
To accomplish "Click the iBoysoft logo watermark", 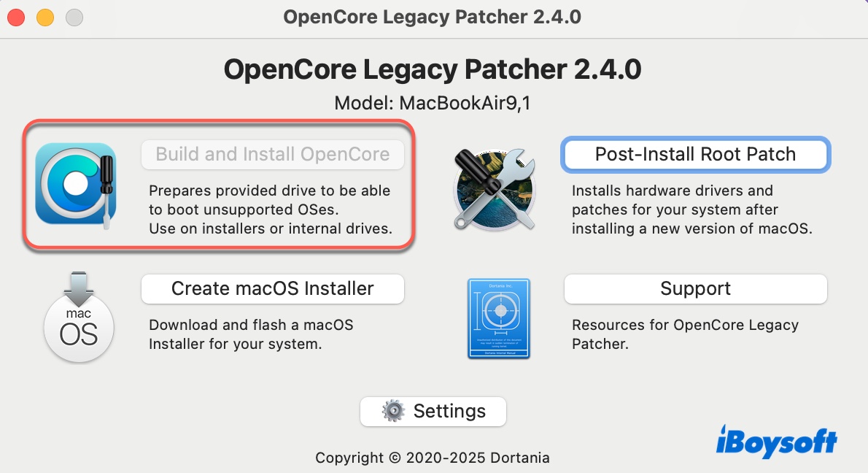I will pos(776,442).
